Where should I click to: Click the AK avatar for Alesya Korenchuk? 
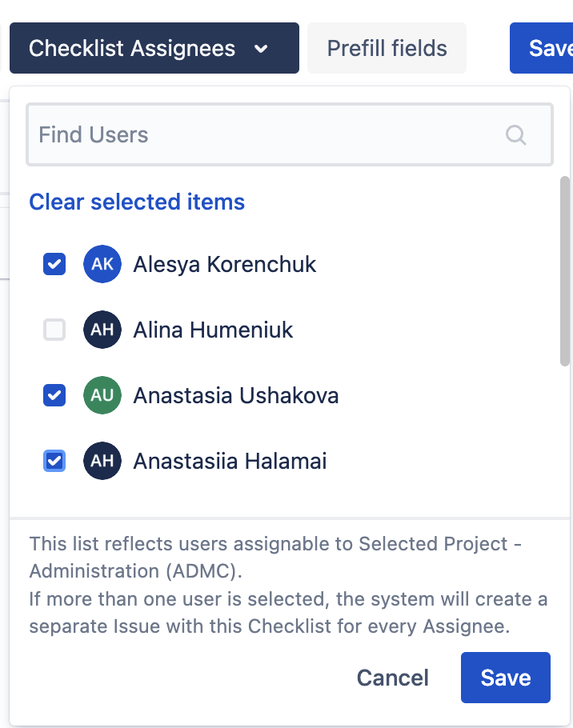click(102, 264)
